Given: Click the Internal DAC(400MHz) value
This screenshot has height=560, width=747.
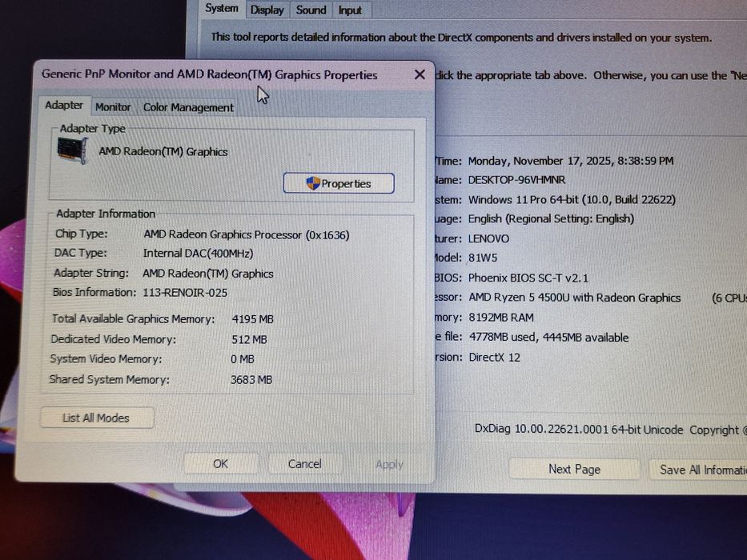Looking at the screenshot, I should [x=199, y=254].
